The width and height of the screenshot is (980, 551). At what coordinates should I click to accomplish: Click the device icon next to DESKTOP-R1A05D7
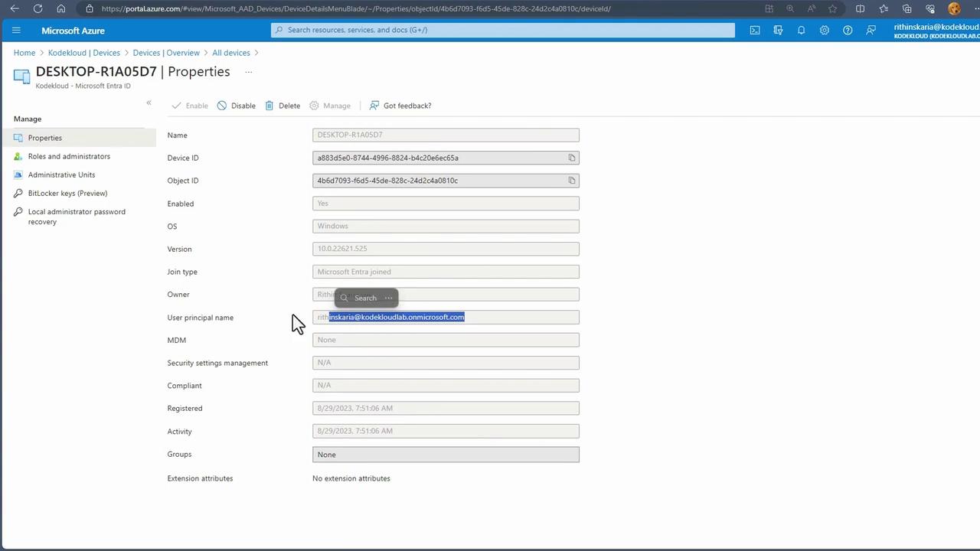coord(21,76)
